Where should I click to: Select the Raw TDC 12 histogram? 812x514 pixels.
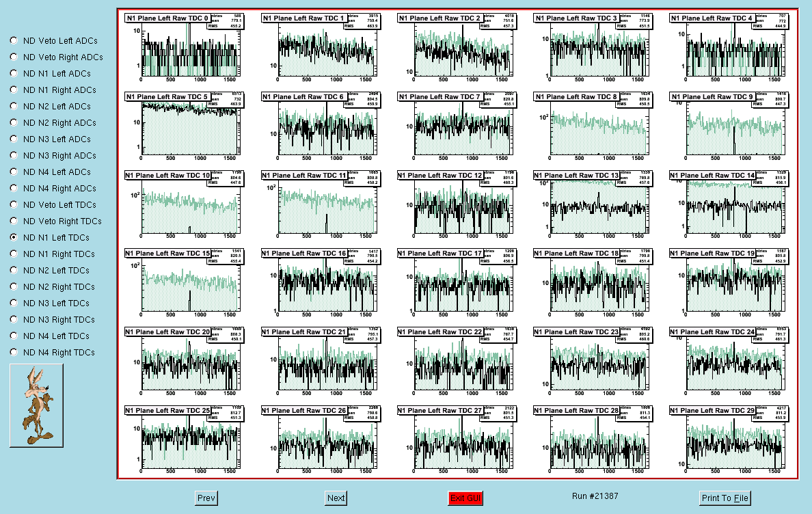pyautogui.click(x=457, y=205)
